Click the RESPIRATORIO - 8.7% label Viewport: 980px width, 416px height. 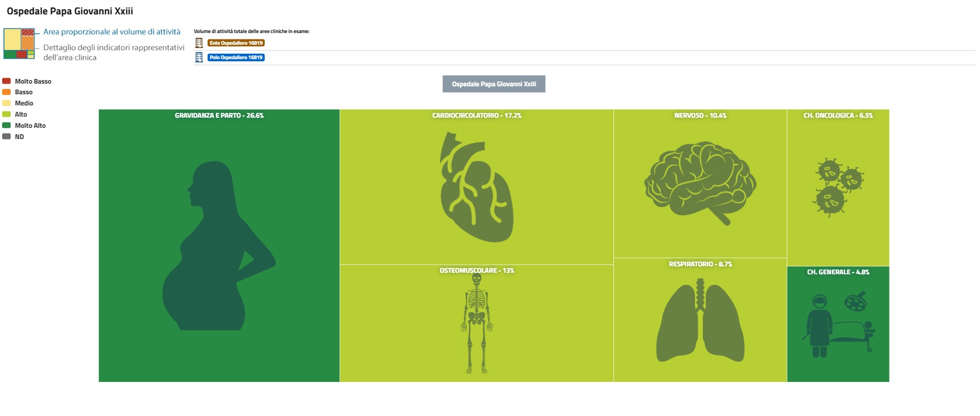tap(700, 264)
